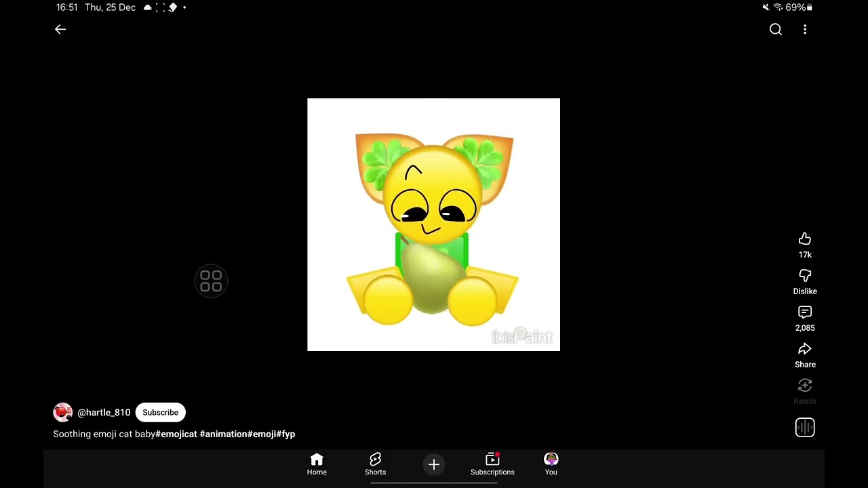Tap the #fyp hashtag

tap(285, 434)
